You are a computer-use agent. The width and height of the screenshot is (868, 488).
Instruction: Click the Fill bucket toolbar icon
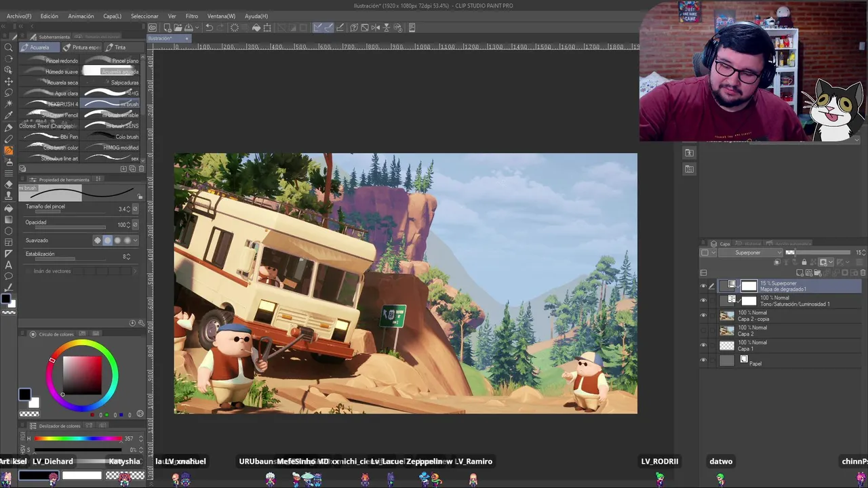pyautogui.click(x=256, y=28)
